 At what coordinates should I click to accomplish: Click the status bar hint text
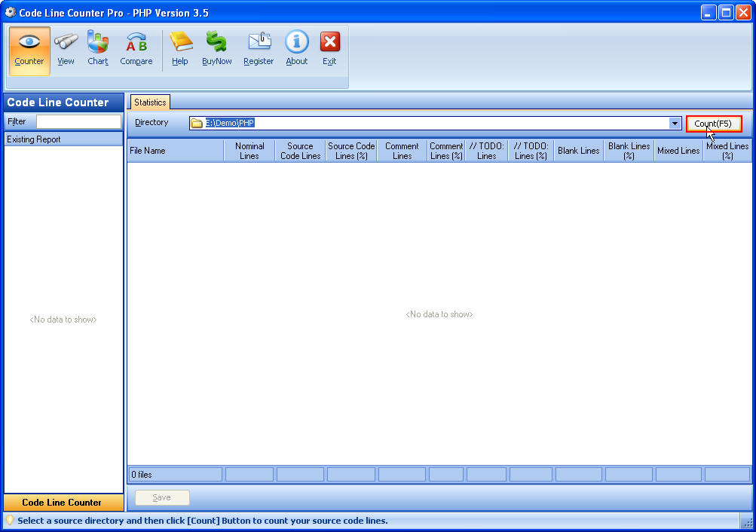[x=203, y=521]
